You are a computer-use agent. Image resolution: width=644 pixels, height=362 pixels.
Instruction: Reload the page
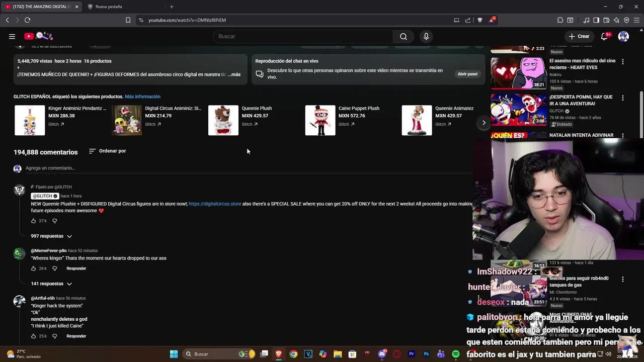point(27,20)
